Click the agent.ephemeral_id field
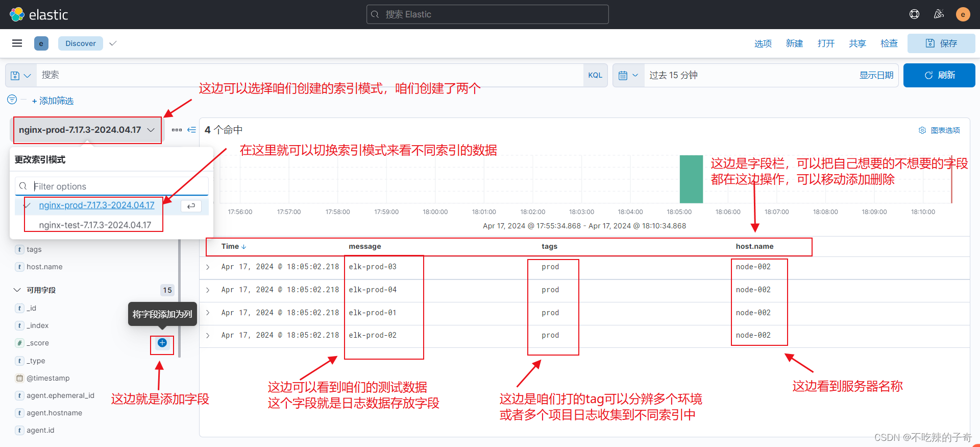The width and height of the screenshot is (980, 447). (x=60, y=395)
